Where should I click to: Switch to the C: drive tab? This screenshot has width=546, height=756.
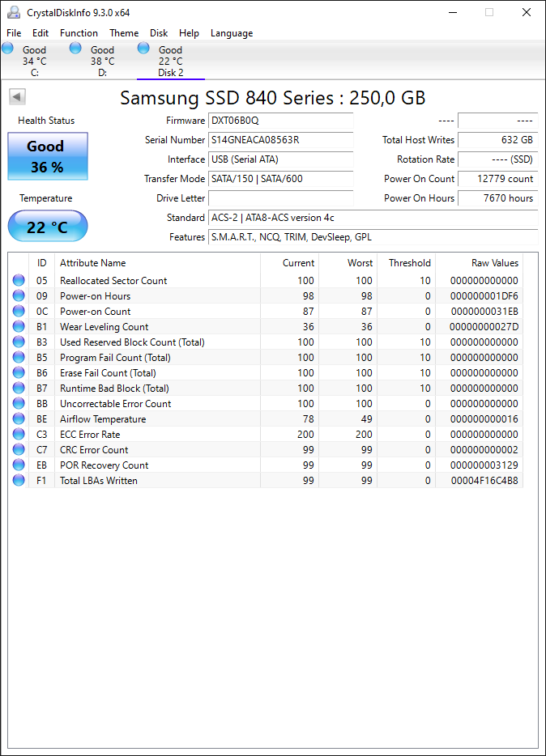(34, 61)
